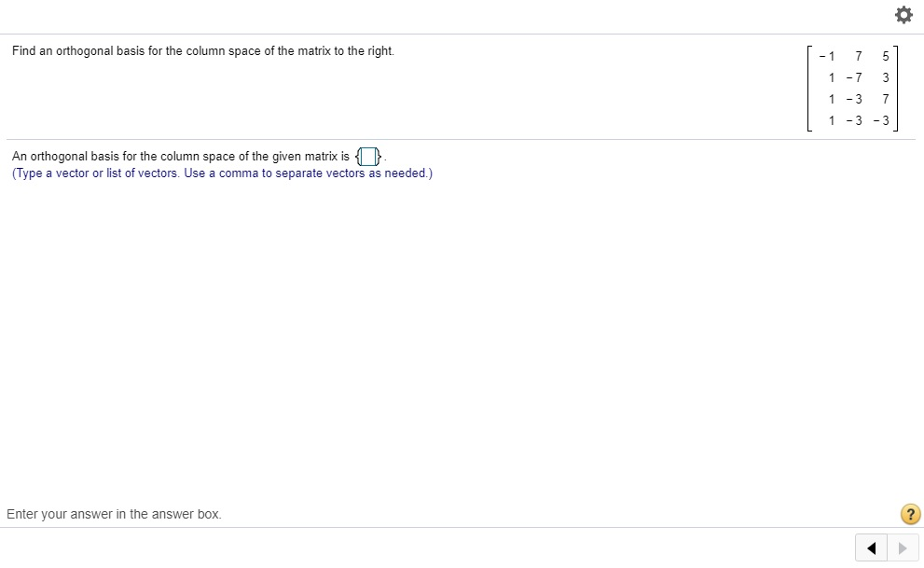Click the divider line above navigation arrows
Viewport: 924px width, 568px height.
(462, 527)
